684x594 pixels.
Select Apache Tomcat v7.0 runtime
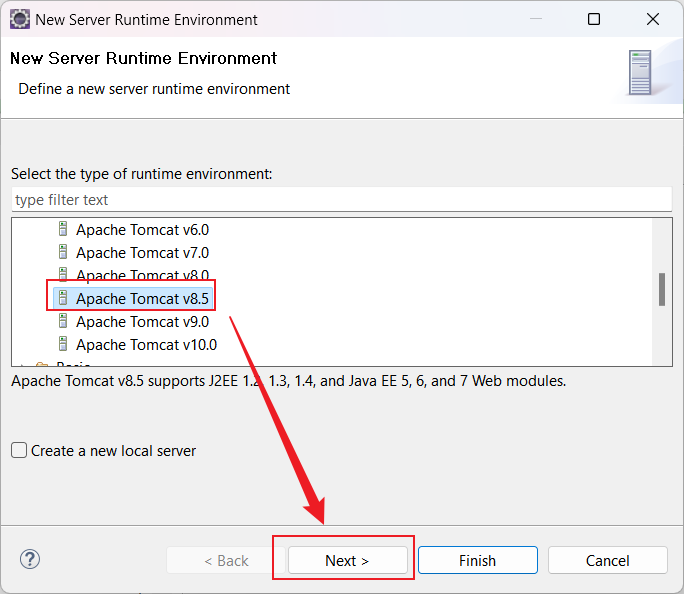point(142,253)
